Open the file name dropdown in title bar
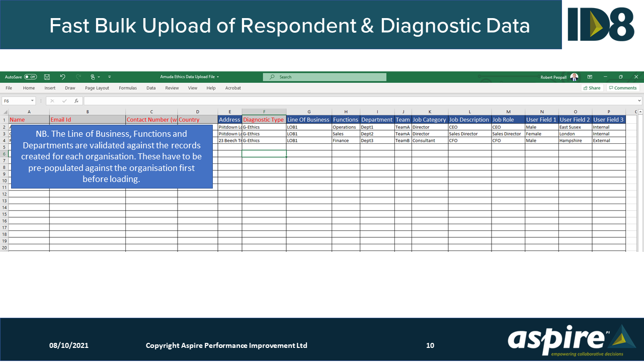The image size is (644, 362). click(218, 77)
